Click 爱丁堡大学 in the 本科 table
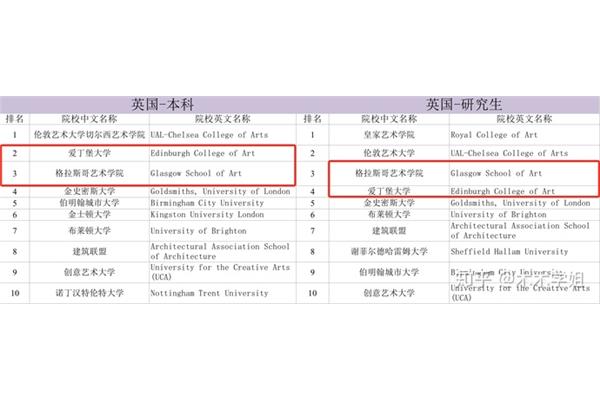This screenshot has width=600, height=400. click(89, 153)
